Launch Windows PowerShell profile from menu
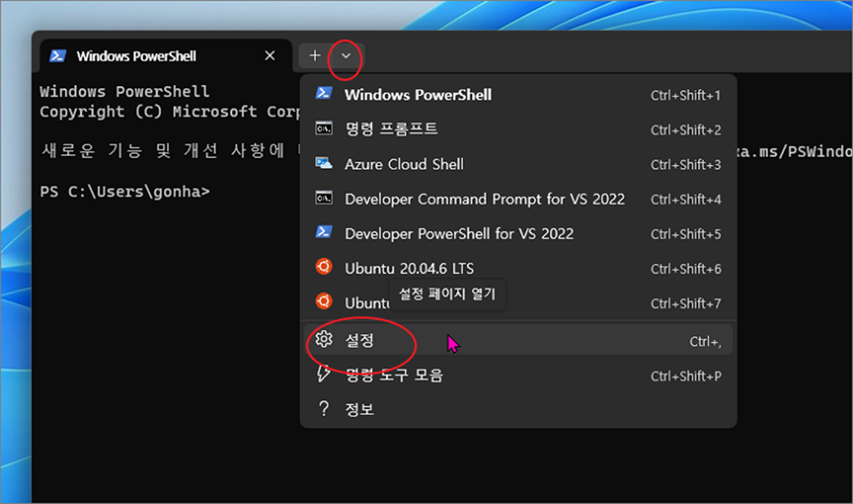 coord(519,95)
